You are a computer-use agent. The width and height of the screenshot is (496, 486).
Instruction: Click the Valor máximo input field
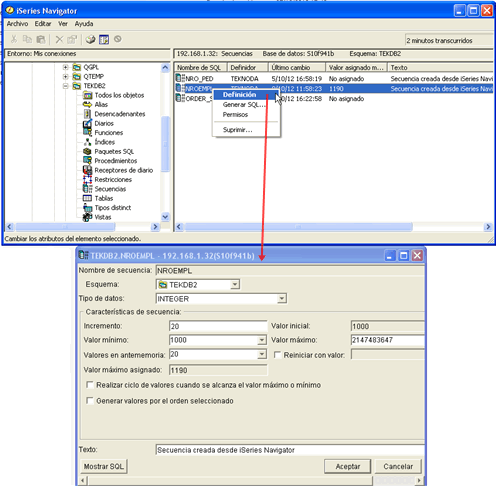coord(388,340)
